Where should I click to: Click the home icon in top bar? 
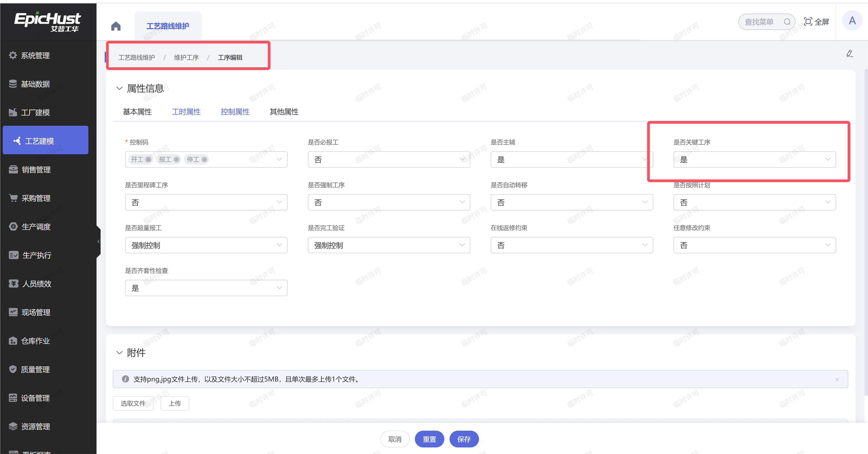116,26
